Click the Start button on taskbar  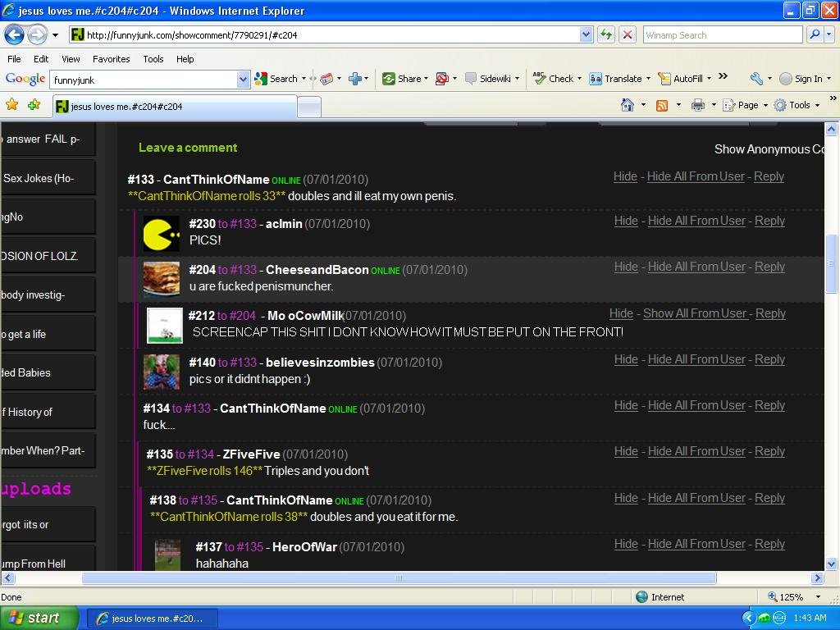point(39,618)
